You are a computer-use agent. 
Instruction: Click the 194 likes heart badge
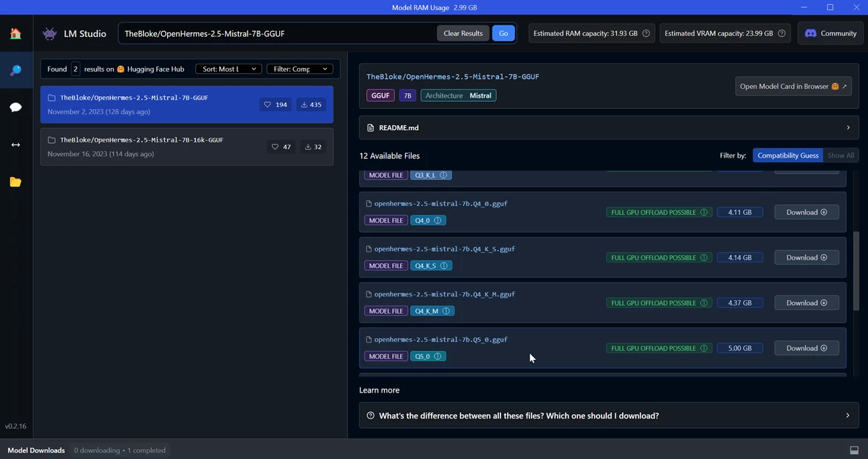tap(276, 105)
